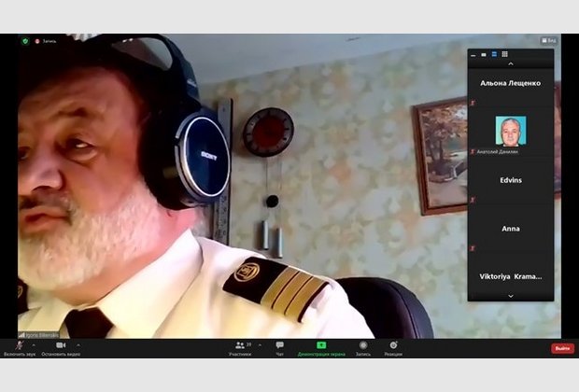Click muted mic icon on Edvins tile

pos(473,200)
